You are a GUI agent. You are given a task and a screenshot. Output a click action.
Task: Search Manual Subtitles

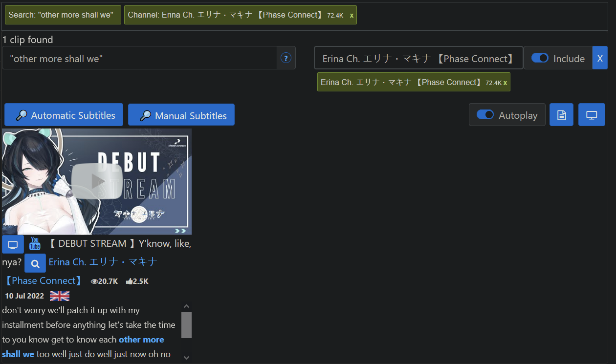coord(181,115)
